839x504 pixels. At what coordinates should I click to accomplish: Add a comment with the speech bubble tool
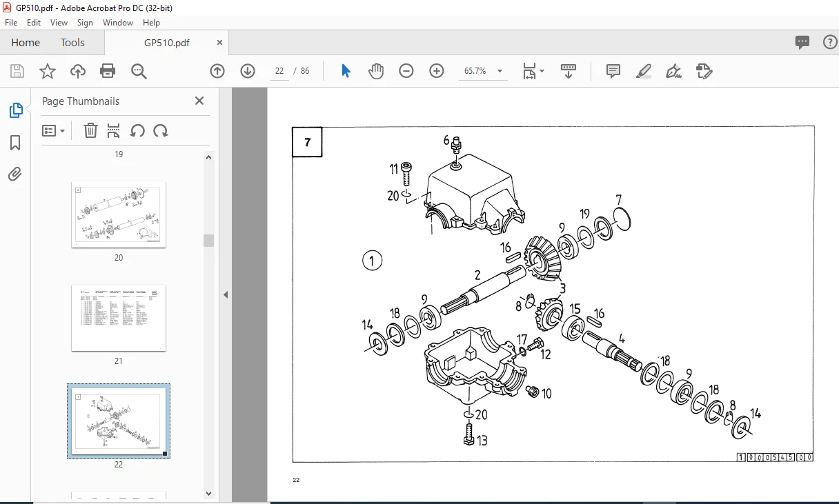click(613, 71)
